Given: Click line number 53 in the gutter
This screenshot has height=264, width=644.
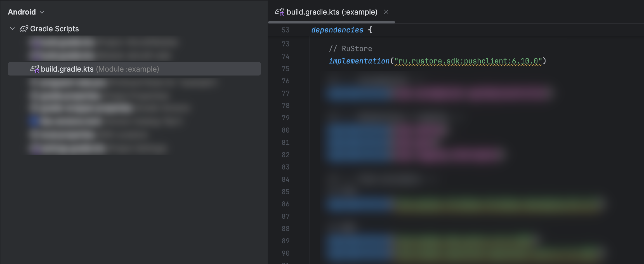Looking at the screenshot, I should click(285, 30).
